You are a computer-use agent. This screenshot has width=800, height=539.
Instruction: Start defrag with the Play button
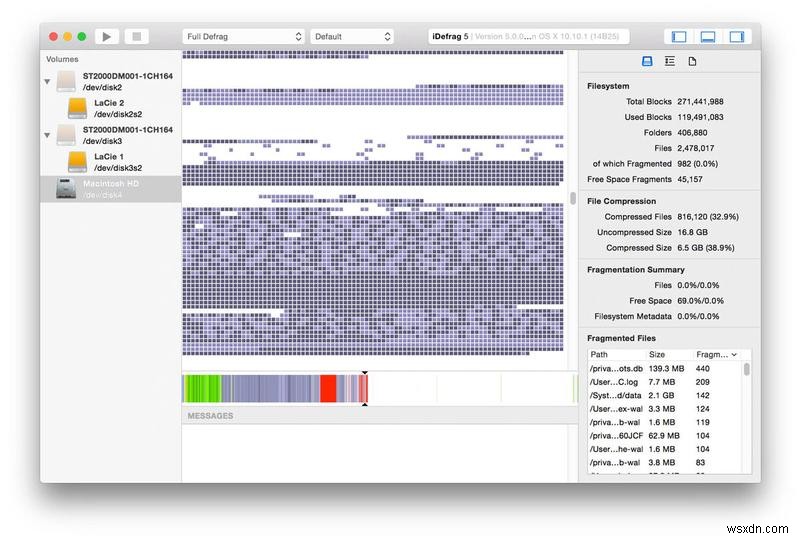tap(106, 37)
